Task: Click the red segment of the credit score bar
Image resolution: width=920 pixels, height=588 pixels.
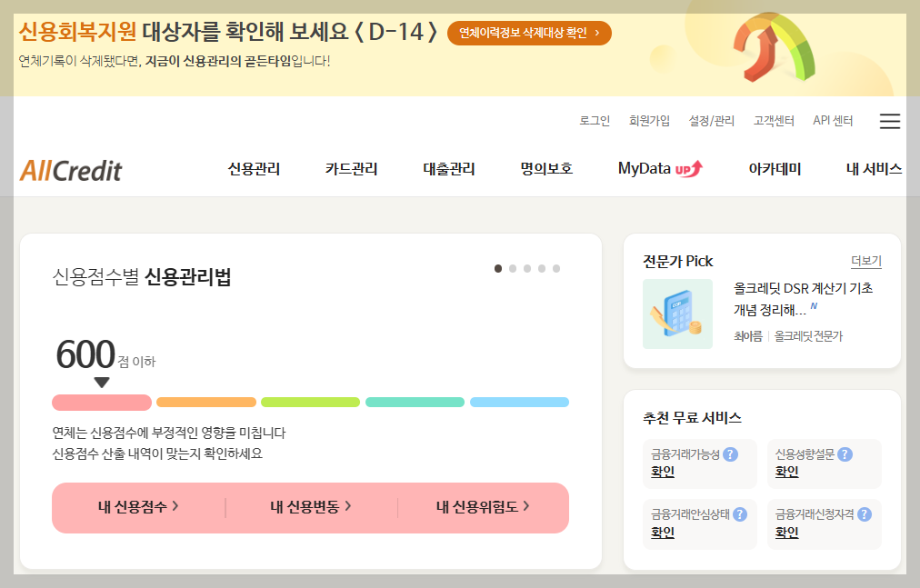Action: tap(101, 402)
